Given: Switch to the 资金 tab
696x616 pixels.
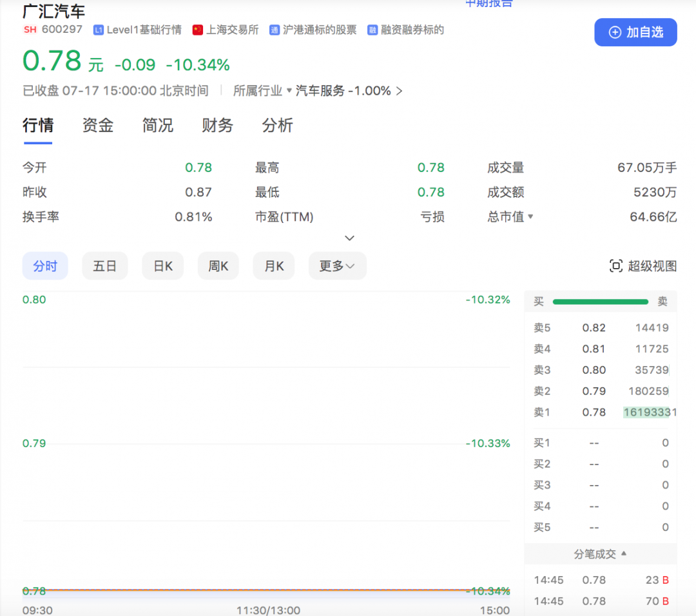Looking at the screenshot, I should [98, 125].
